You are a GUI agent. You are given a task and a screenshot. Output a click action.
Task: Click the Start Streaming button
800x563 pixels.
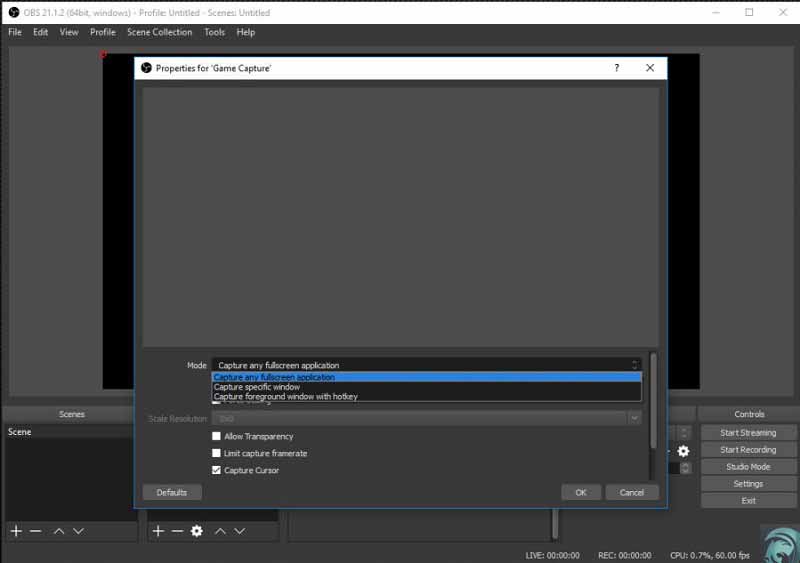pyautogui.click(x=748, y=433)
